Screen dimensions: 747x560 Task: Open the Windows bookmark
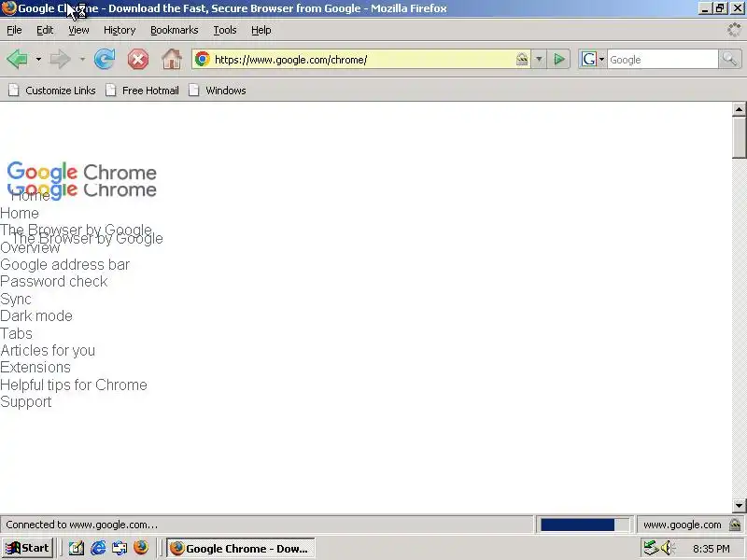tap(218, 91)
